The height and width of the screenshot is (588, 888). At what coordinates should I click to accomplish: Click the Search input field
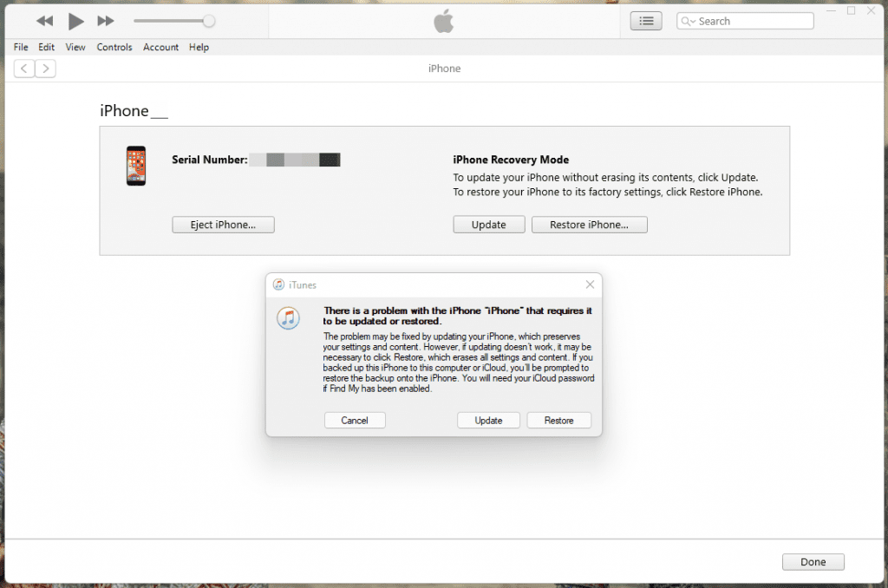tap(750, 21)
